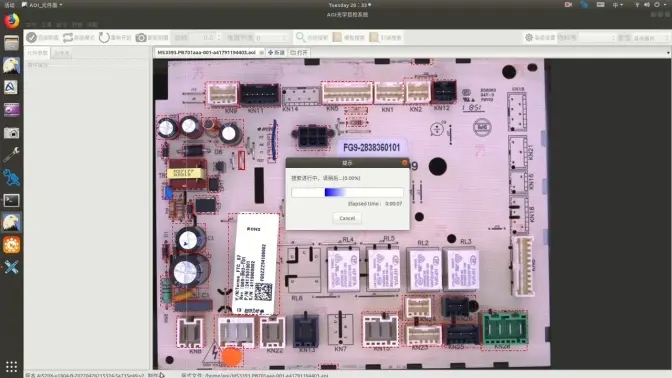Click the volume speaker icon in top bar
The image size is (672, 378).
click(647, 5)
